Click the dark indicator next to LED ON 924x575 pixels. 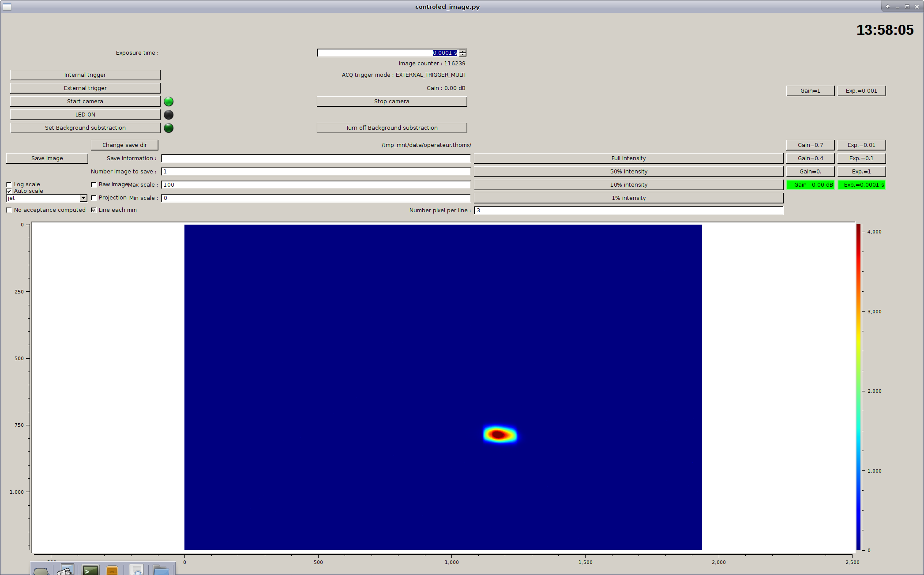(168, 114)
